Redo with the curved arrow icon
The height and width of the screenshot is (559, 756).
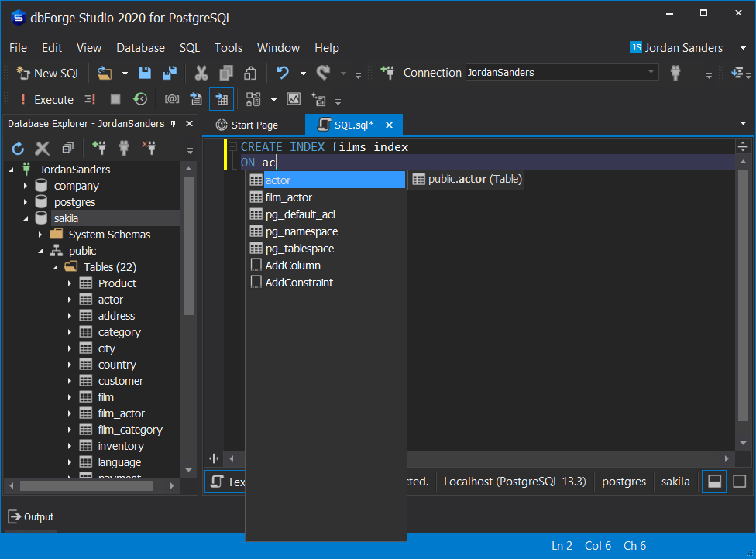(323, 74)
